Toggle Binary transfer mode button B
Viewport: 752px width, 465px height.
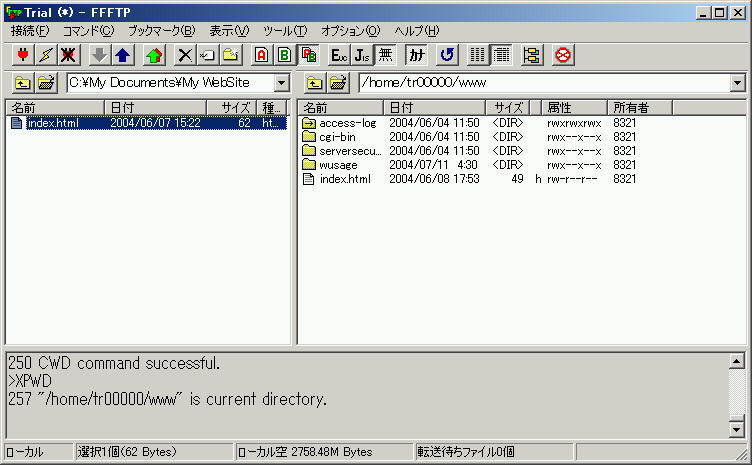[x=284, y=55]
